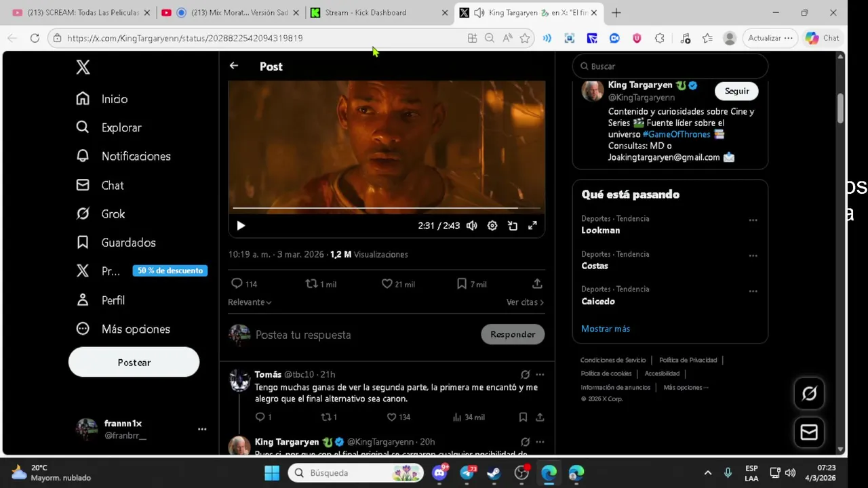The width and height of the screenshot is (868, 488).
Task: Share Tomás's comment
Action: click(x=540, y=417)
